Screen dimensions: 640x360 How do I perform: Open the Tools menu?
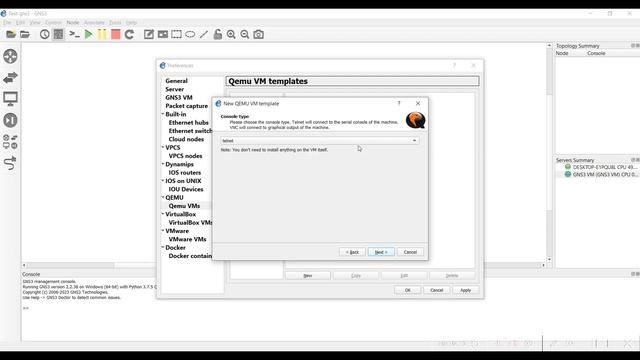(115, 22)
